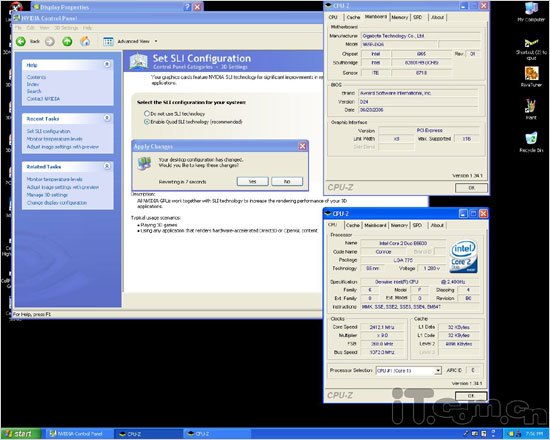
Task: Select Enable Quad SLI technology option
Action: pos(147,122)
